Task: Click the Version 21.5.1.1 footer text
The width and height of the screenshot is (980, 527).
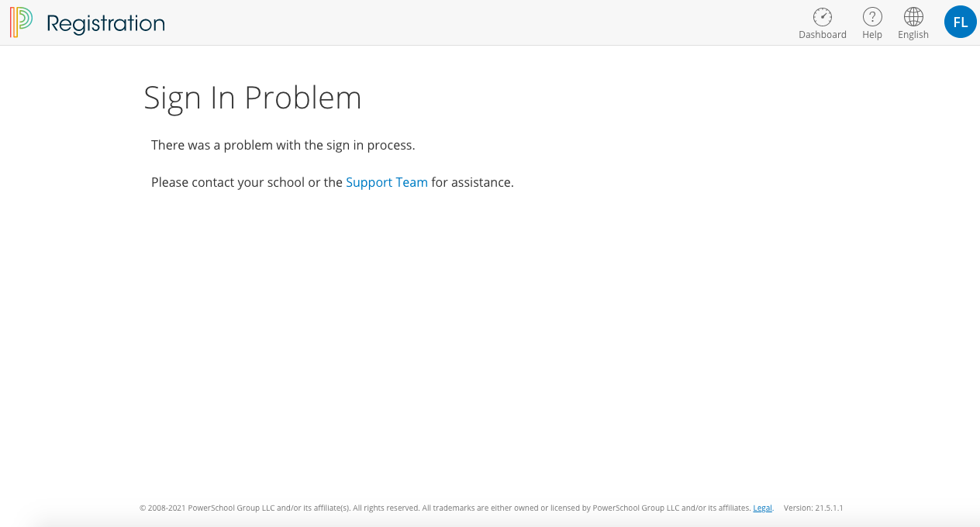Action: coord(813,508)
